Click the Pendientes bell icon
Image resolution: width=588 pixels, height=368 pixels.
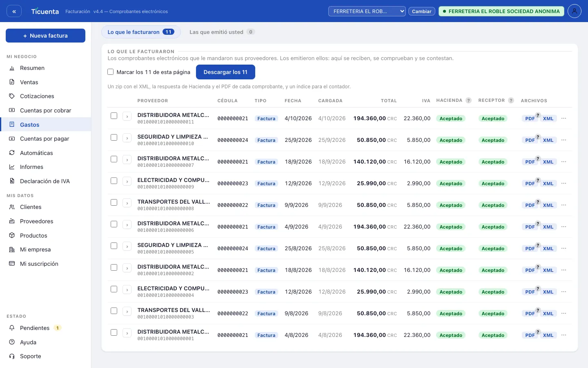pyautogui.click(x=12, y=328)
